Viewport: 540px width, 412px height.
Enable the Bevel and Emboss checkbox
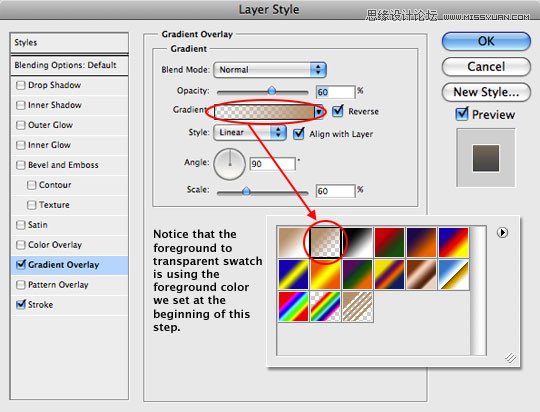tap(21, 165)
